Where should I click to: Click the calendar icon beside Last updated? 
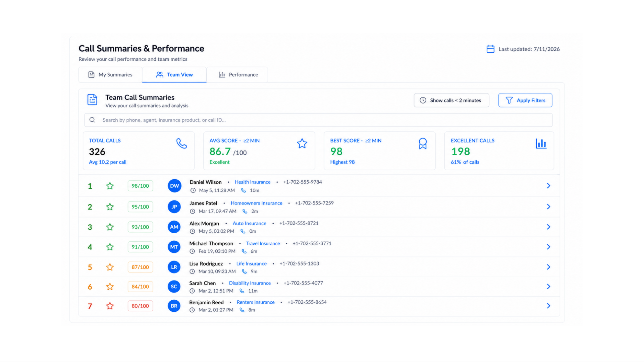(490, 49)
